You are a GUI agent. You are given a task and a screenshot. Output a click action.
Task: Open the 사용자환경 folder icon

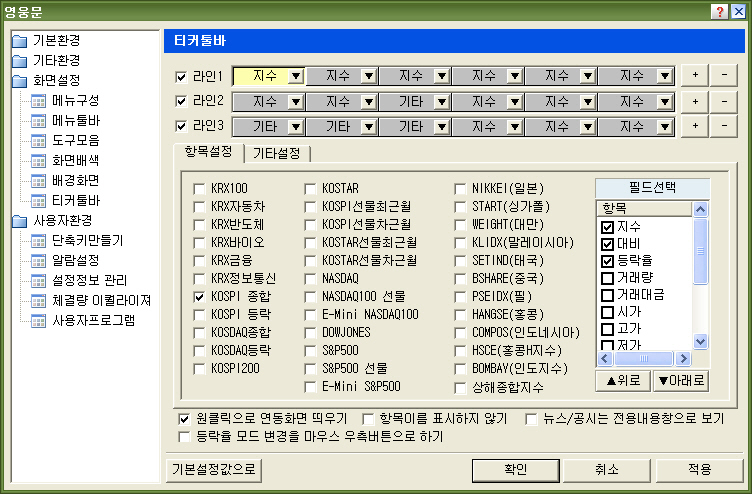pyautogui.click(x=21, y=221)
